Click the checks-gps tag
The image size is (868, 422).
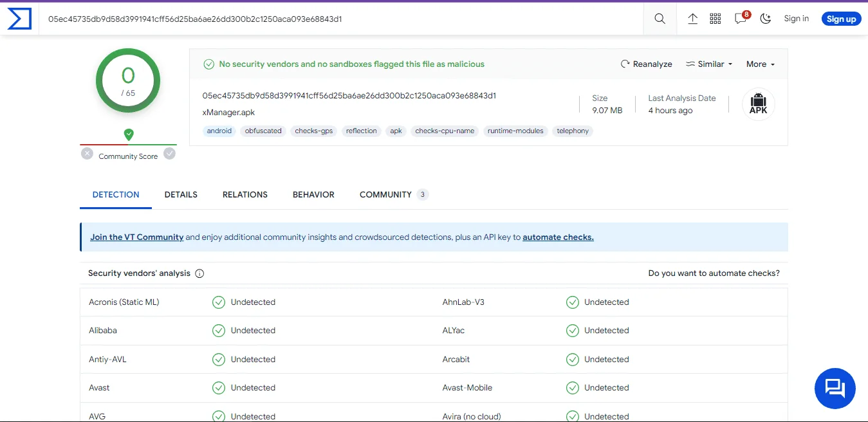pyautogui.click(x=314, y=131)
